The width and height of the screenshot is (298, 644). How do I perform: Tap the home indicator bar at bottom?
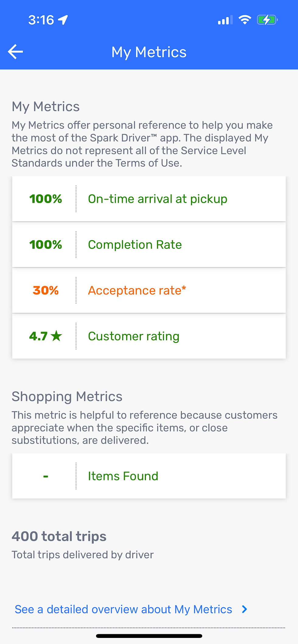[149, 636]
